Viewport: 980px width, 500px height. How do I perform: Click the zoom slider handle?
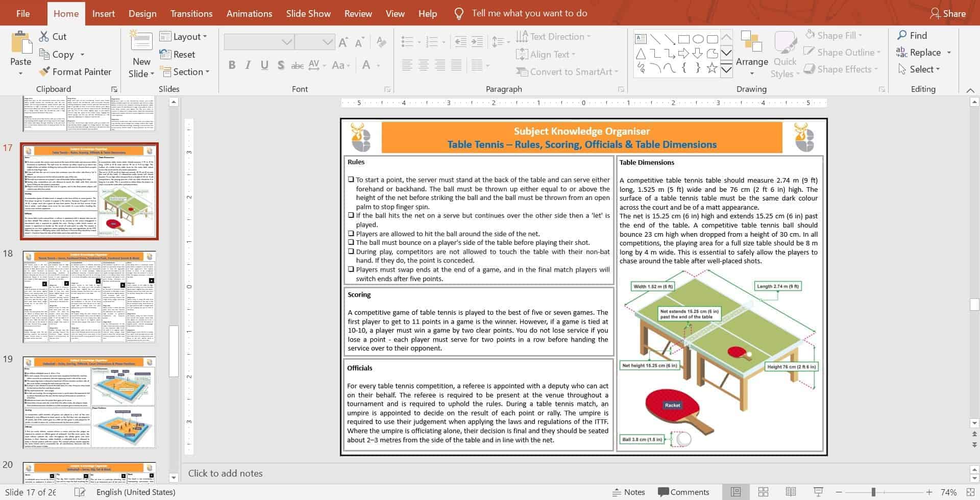[873, 492]
